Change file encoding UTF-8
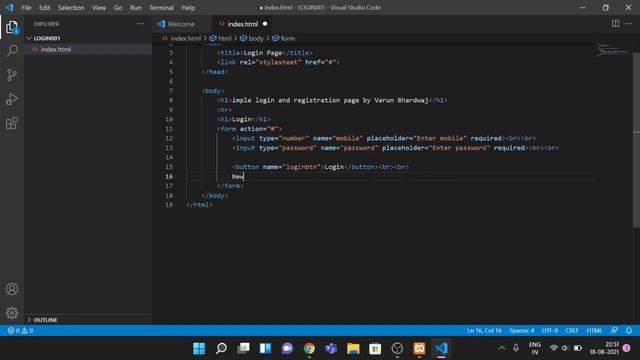The height and width of the screenshot is (360, 640). (550, 331)
